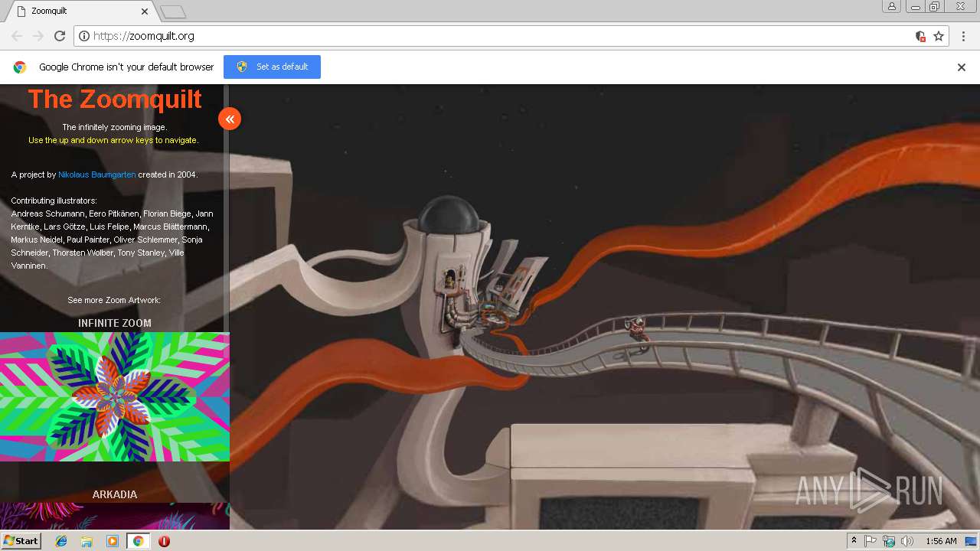
Task: Collapse the sidebar with the orange arrow button
Action: click(x=230, y=119)
